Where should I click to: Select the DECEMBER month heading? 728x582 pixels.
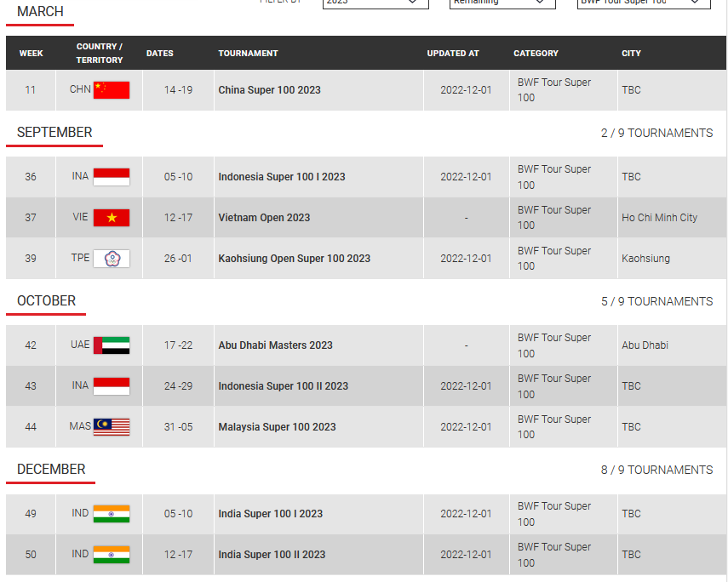(51, 470)
